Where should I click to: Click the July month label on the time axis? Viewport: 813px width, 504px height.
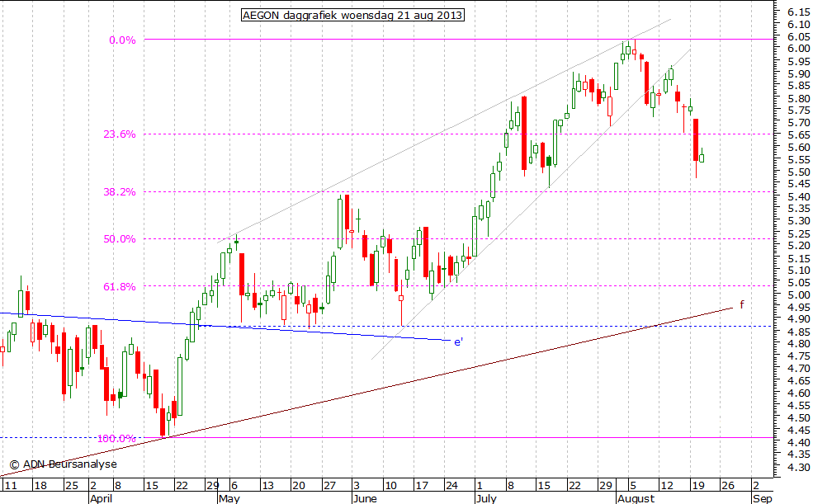point(486,498)
